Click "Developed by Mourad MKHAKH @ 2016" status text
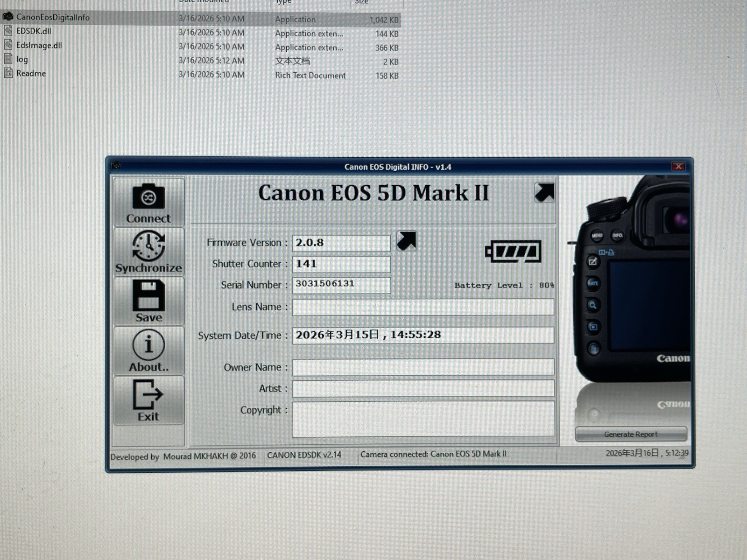Viewport: 747px width, 560px height. (x=183, y=456)
